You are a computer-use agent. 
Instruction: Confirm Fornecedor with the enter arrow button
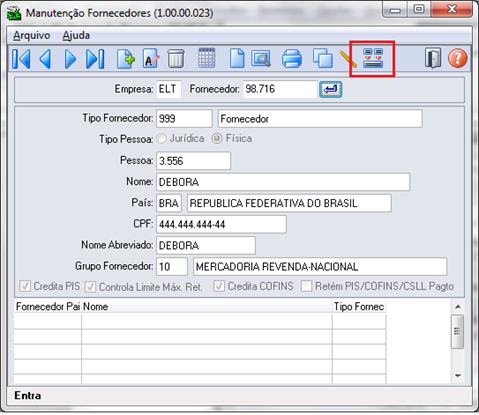point(330,89)
